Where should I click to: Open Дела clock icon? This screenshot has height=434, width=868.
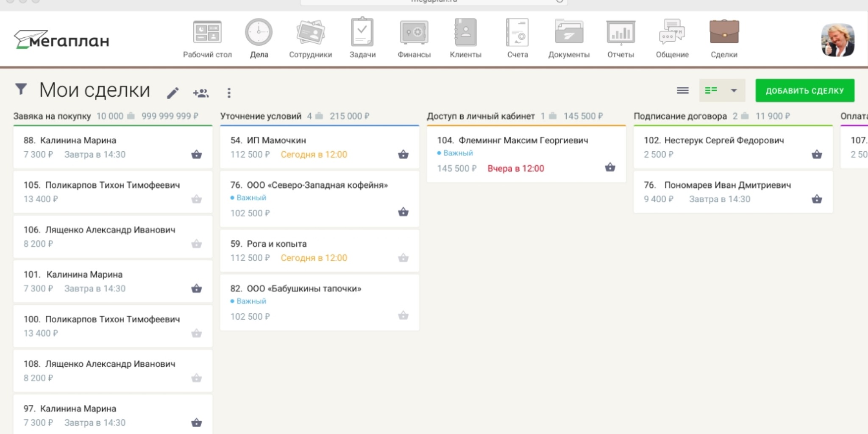pyautogui.click(x=259, y=32)
